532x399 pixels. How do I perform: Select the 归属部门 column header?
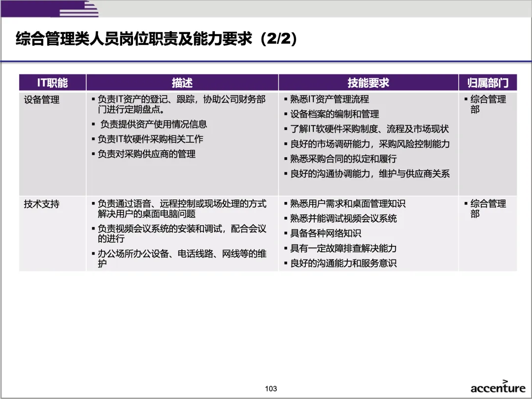click(488, 82)
